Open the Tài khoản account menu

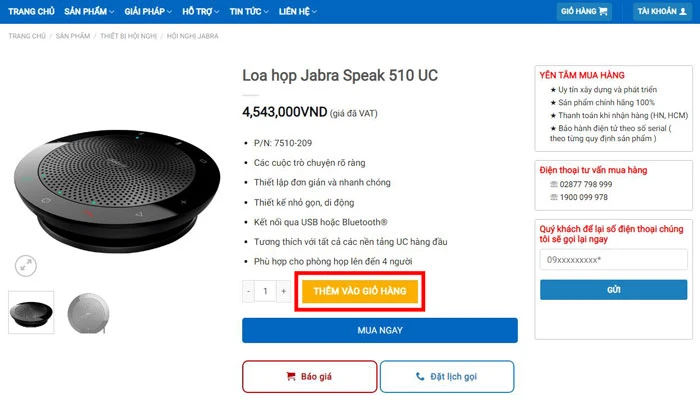point(662,11)
